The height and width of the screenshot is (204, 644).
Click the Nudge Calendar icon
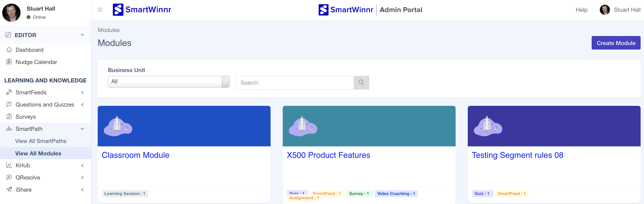point(9,62)
